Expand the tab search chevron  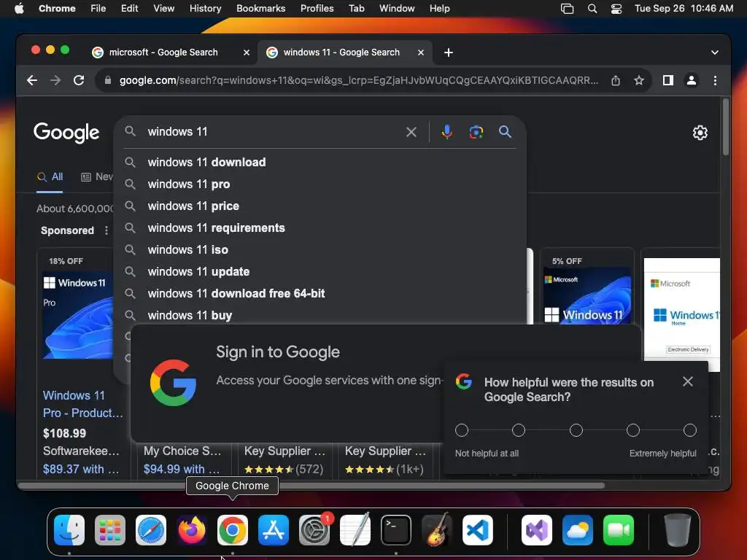715,52
